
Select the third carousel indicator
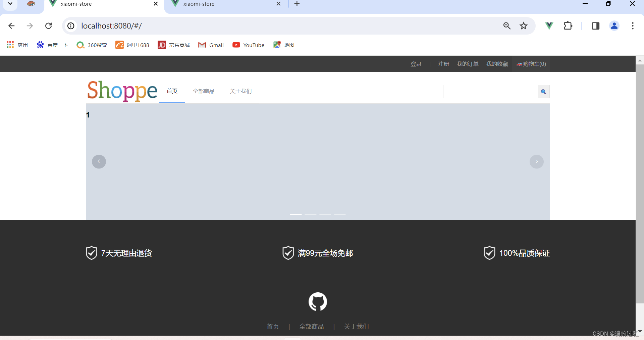click(x=325, y=214)
